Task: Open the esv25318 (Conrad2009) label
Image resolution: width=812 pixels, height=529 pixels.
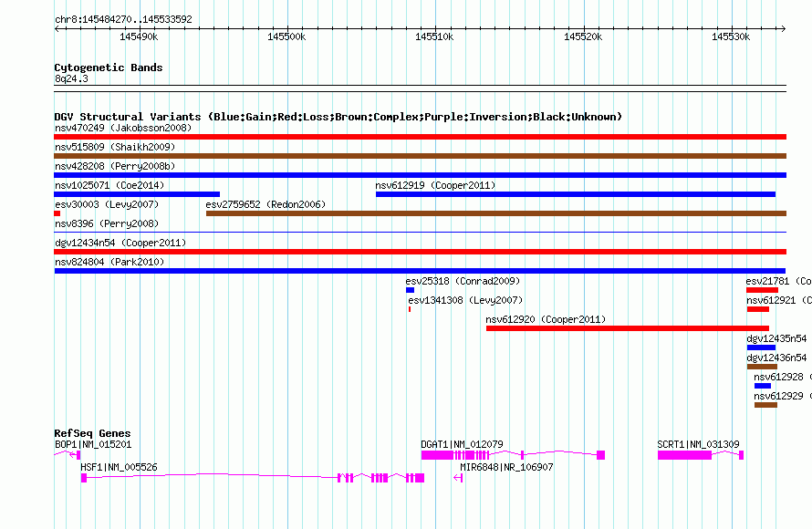Action: [463, 281]
